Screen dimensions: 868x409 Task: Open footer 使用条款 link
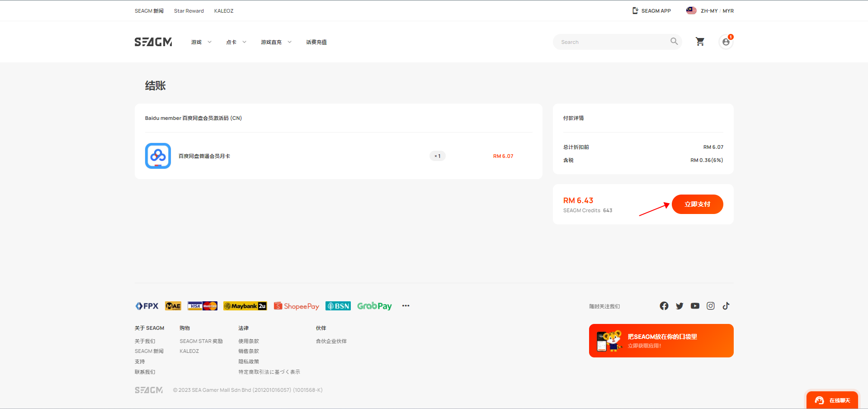[249, 341]
